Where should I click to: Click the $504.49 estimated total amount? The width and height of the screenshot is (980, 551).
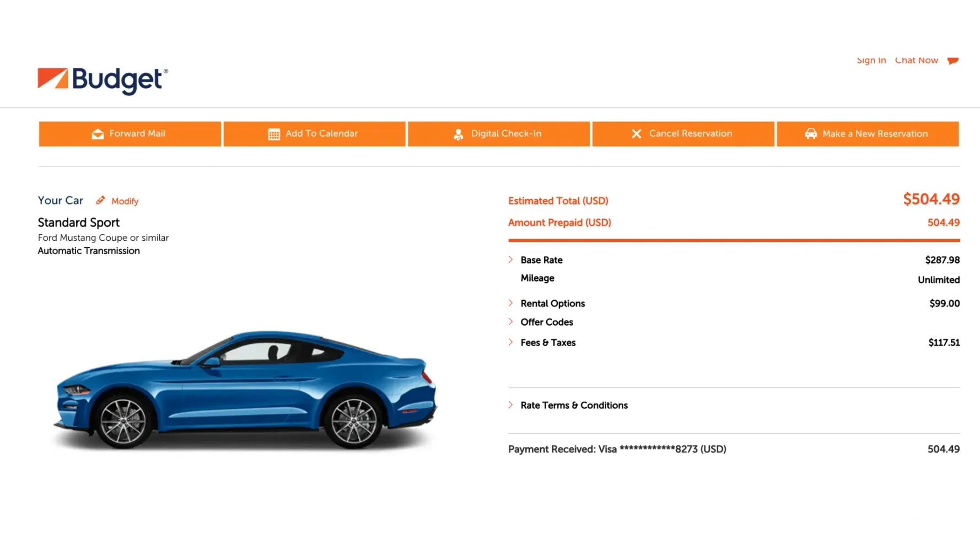point(931,199)
